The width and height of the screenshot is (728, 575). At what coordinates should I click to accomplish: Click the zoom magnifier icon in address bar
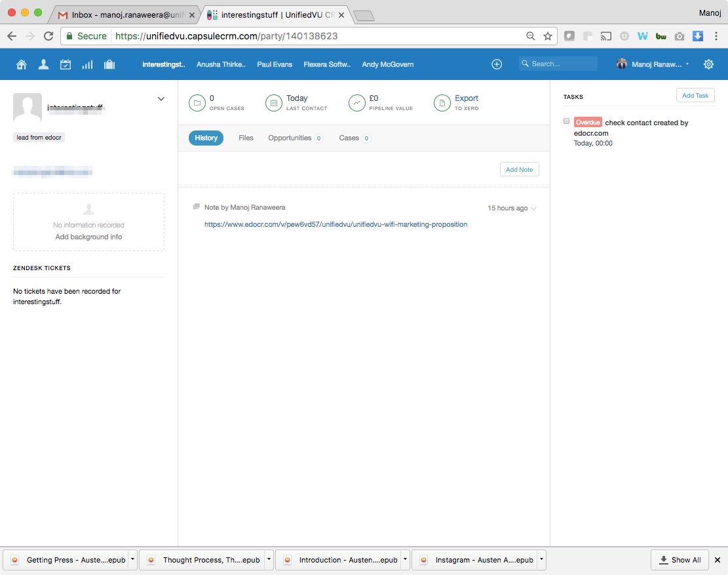click(x=530, y=36)
